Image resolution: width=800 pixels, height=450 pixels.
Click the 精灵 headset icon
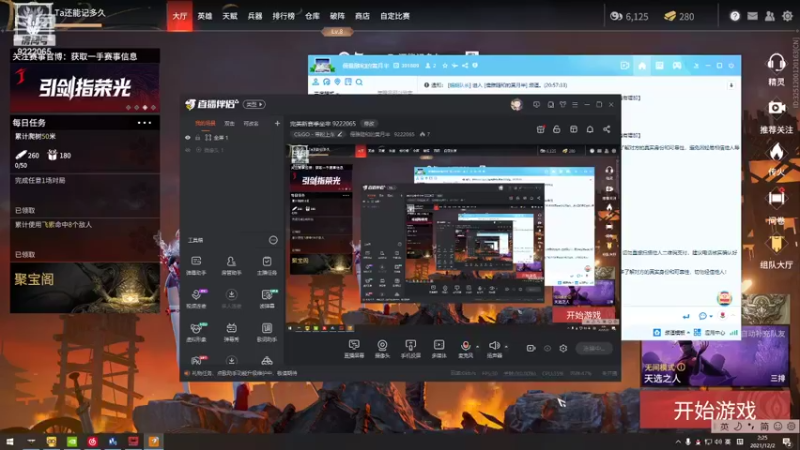tap(776, 64)
